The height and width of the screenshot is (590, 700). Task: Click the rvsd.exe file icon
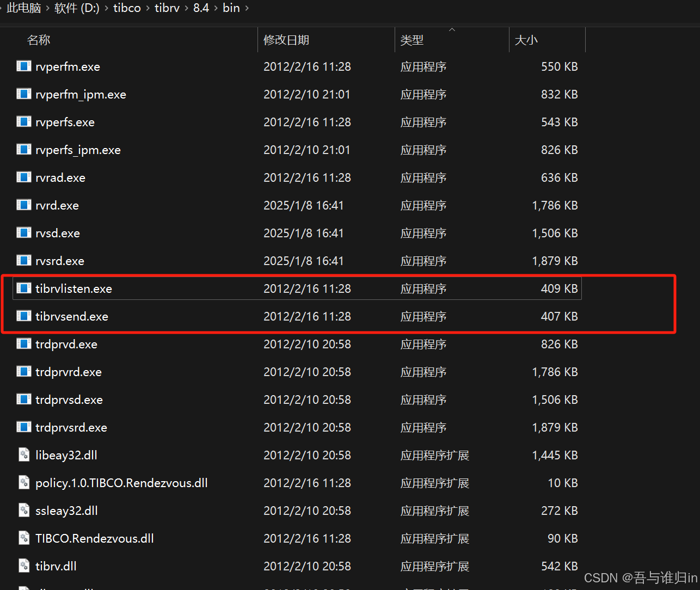pyautogui.click(x=24, y=232)
